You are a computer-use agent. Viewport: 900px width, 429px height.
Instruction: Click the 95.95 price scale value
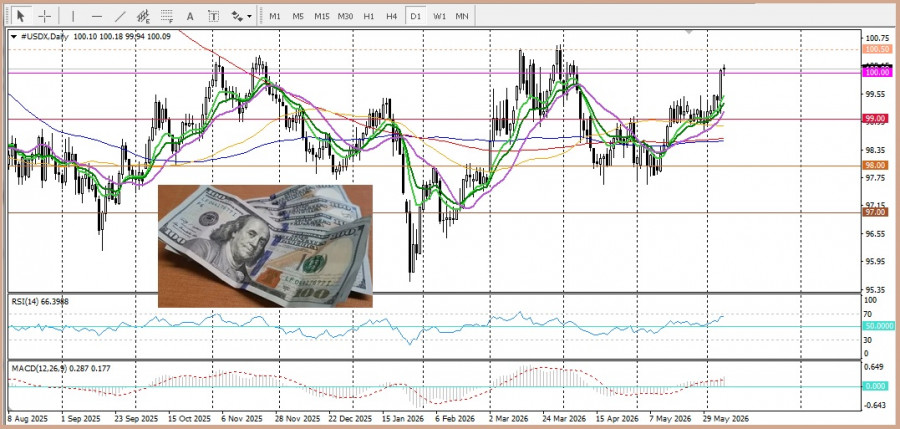click(x=875, y=262)
